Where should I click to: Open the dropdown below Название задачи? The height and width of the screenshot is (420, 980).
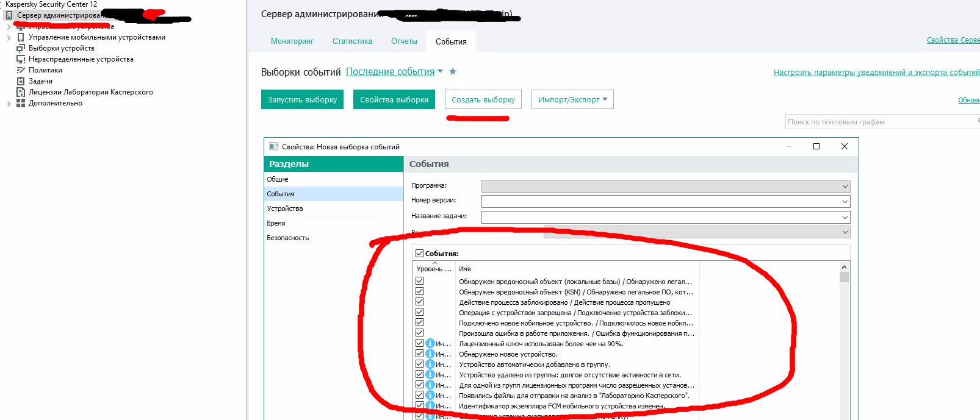click(697, 232)
